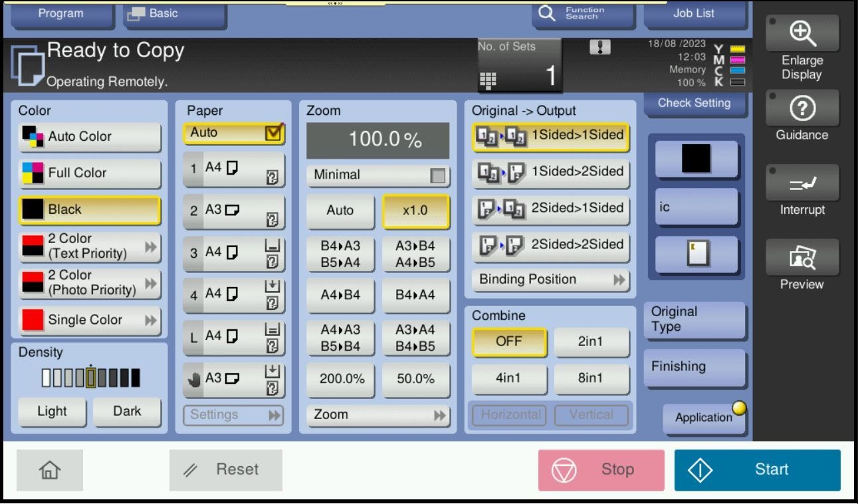Screen dimensions: 858x504
Task: Enable the Minimal zoom checkbox
Action: click(437, 176)
